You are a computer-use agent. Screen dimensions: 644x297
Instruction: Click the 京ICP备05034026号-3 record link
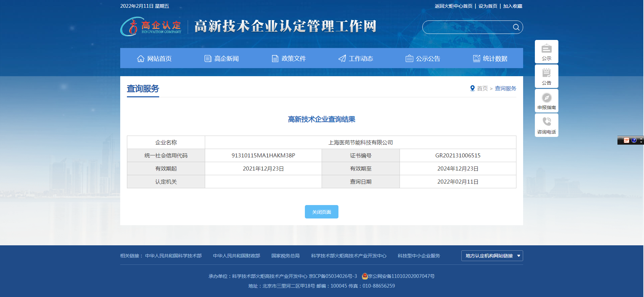click(x=333, y=276)
